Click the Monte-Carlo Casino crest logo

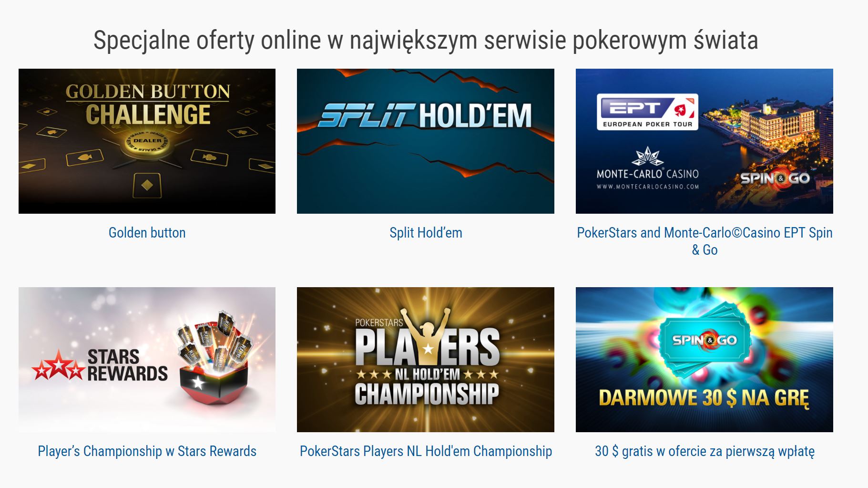click(647, 156)
